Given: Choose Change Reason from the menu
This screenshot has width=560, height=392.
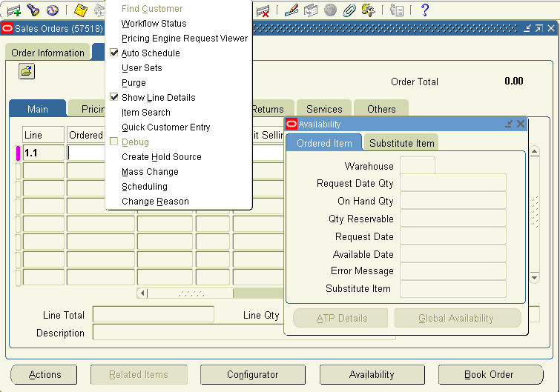Looking at the screenshot, I should point(155,202).
